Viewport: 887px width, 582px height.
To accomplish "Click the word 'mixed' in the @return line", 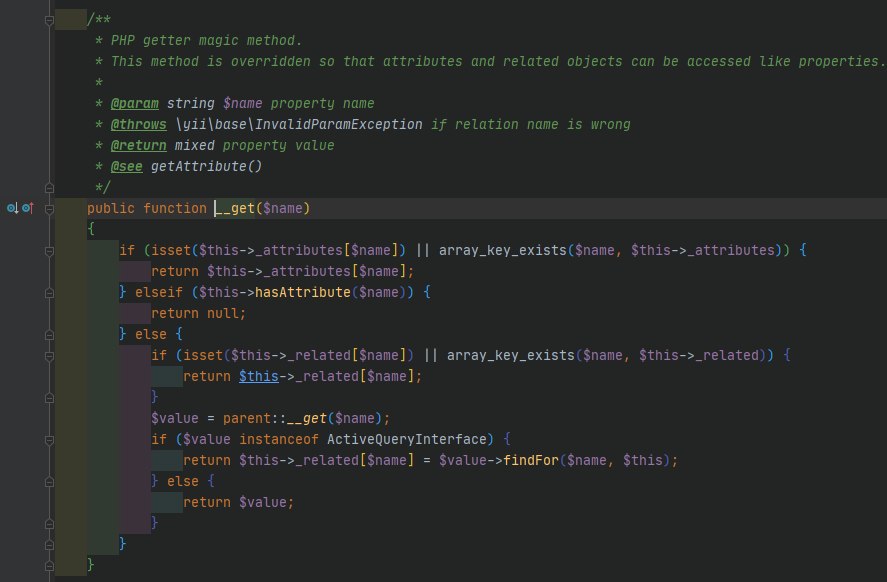I will click(195, 145).
